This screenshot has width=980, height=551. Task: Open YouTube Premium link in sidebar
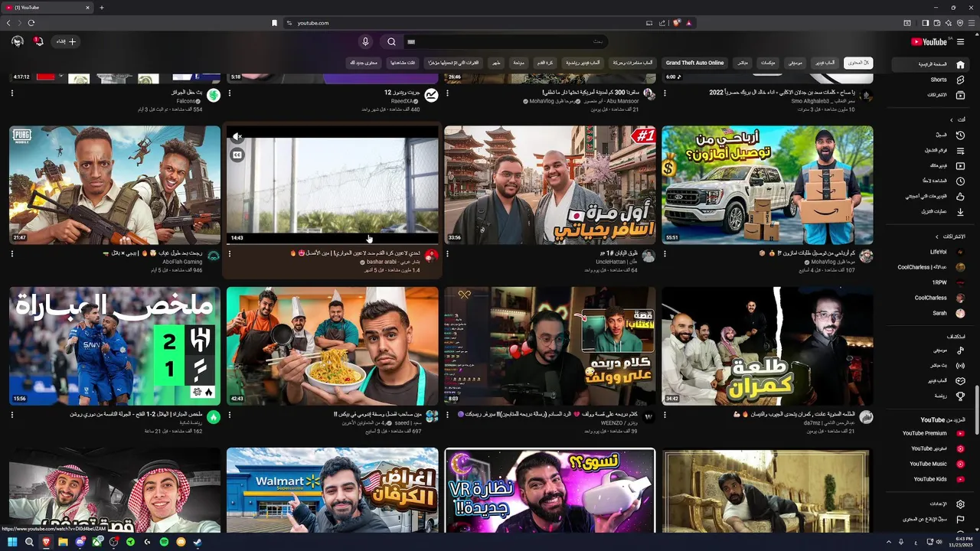click(x=924, y=433)
